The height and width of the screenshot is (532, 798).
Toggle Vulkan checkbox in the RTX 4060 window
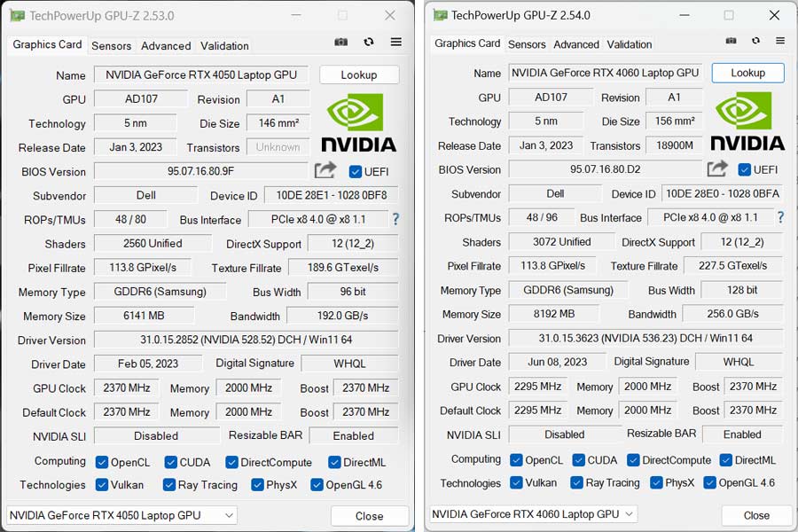tap(516, 482)
